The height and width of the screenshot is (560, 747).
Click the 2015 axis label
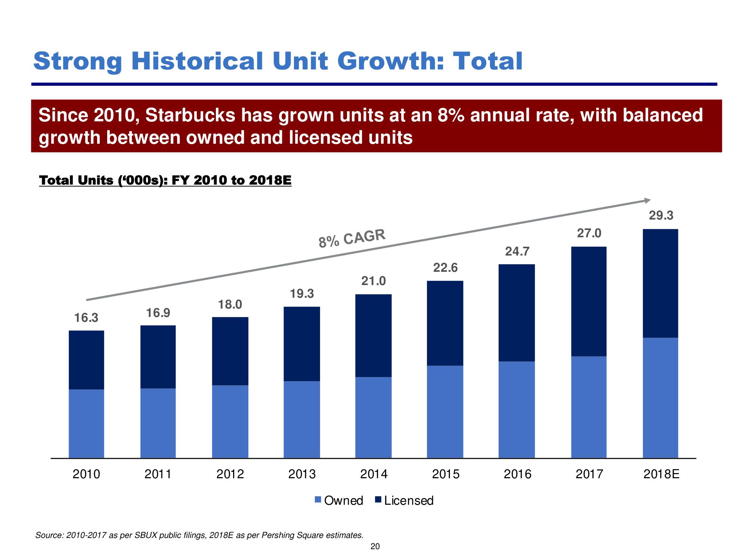445,474
